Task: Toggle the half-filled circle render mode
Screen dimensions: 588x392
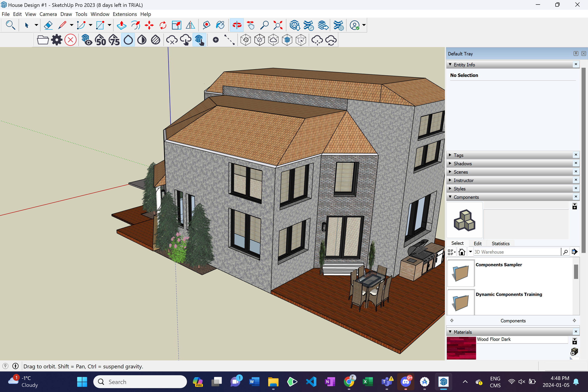Action: coord(142,40)
